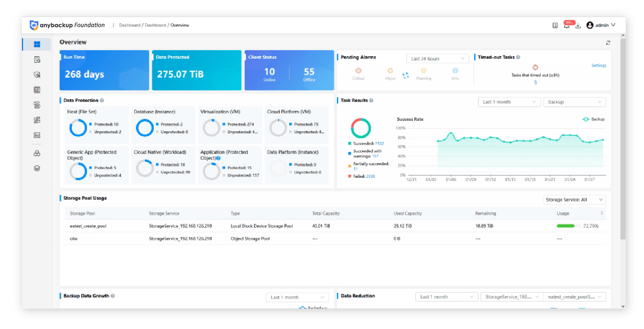Click the Virtualization (VM) card

(230, 125)
